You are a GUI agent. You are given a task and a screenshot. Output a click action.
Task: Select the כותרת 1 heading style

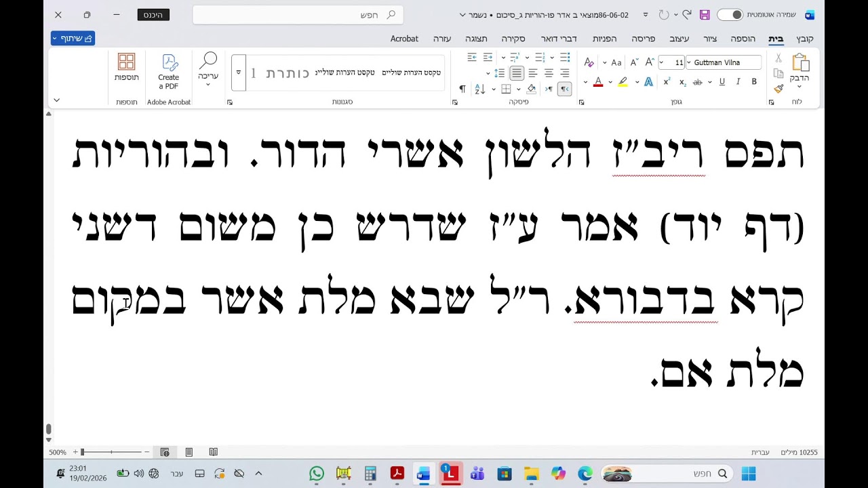[x=280, y=73]
